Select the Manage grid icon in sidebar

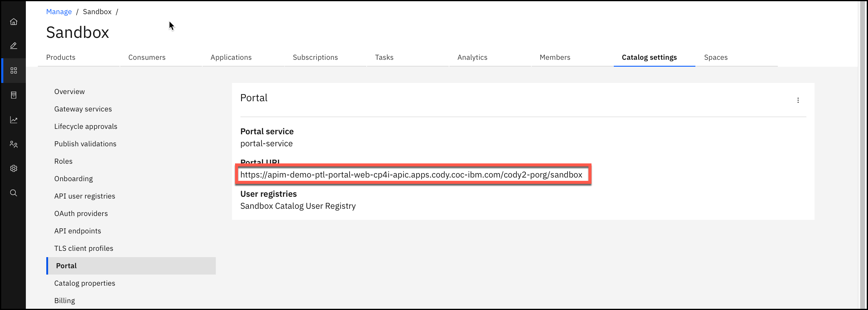(14, 71)
